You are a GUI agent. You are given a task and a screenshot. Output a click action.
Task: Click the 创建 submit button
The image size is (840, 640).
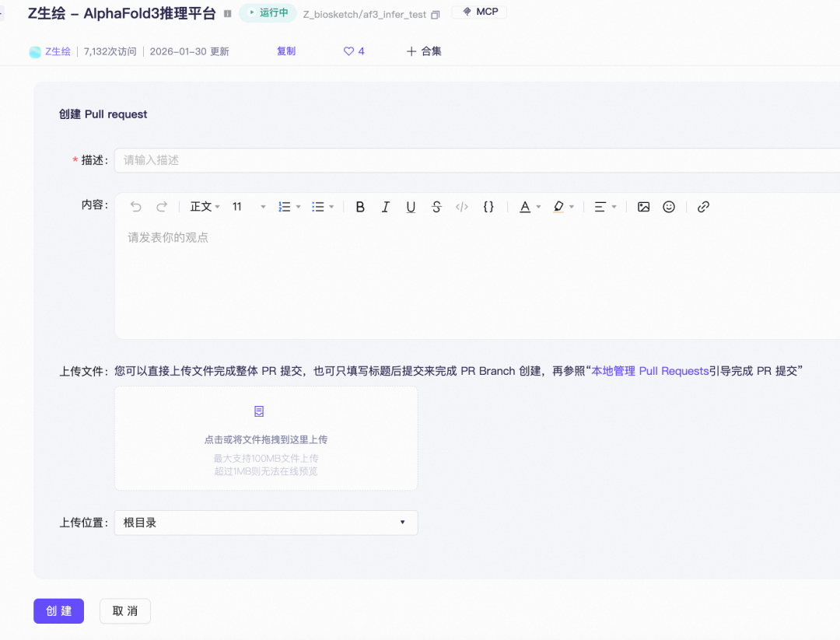pos(58,611)
